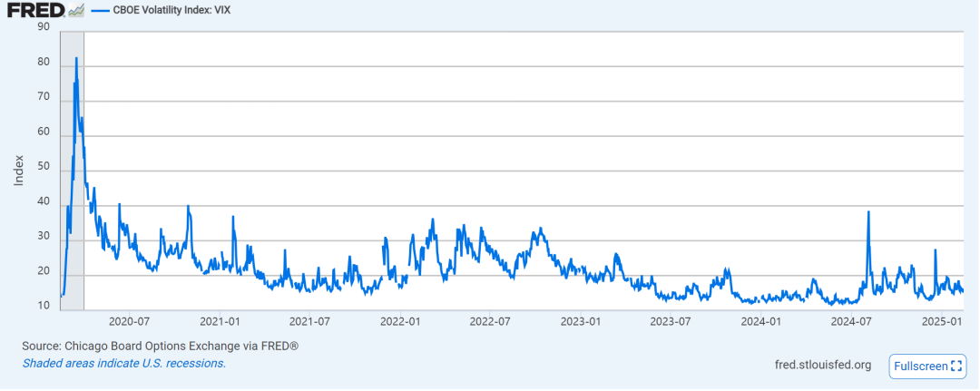Click the 2023-07 x-axis label
980x391 pixels.
(670, 321)
